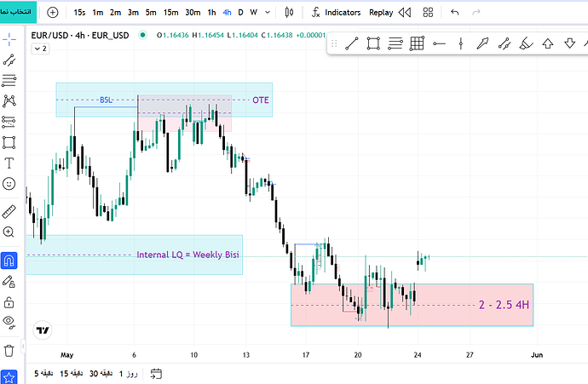This screenshot has height=384, width=588.
Task: Open the go-to-date calendar icon
Action: pyautogui.click(x=156, y=374)
